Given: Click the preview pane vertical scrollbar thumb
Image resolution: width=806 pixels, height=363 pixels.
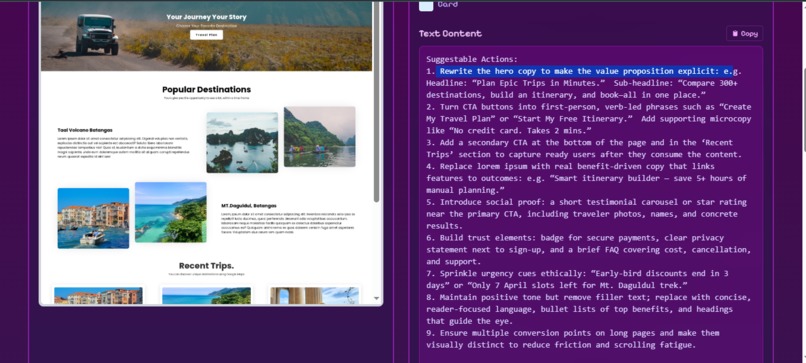Looking at the screenshot, I should 376,103.
